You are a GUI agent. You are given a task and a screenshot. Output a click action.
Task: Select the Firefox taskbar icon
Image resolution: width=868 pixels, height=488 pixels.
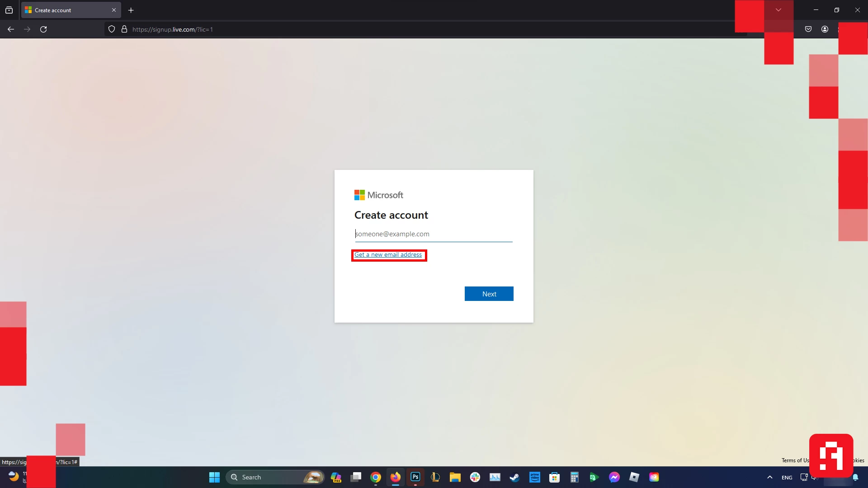pos(396,477)
